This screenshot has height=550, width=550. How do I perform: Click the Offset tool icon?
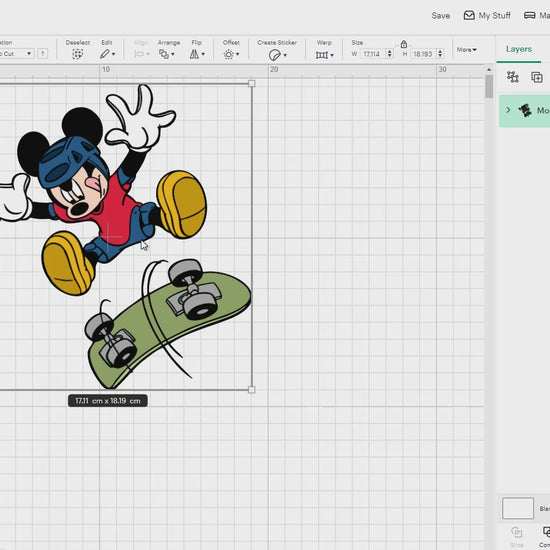point(229,54)
